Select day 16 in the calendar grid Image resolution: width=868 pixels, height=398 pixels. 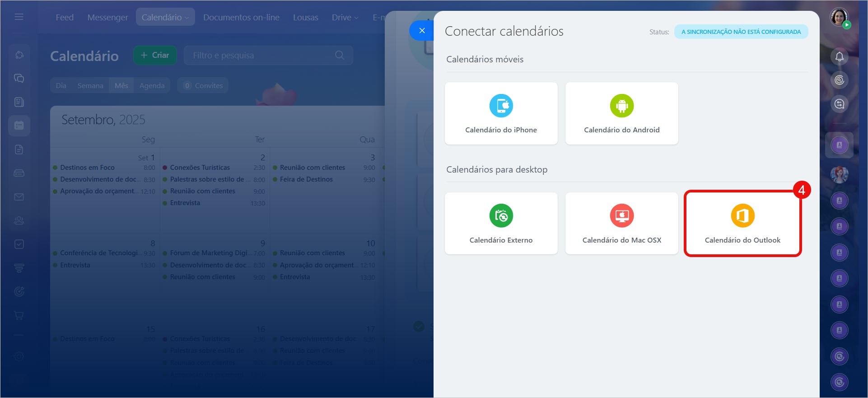[x=261, y=329]
